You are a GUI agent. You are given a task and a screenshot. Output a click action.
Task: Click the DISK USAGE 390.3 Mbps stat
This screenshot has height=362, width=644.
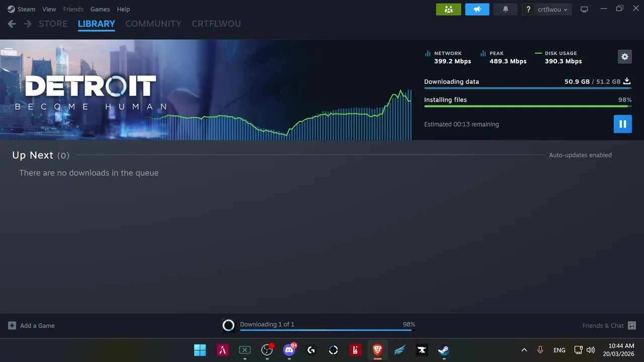[x=558, y=57]
